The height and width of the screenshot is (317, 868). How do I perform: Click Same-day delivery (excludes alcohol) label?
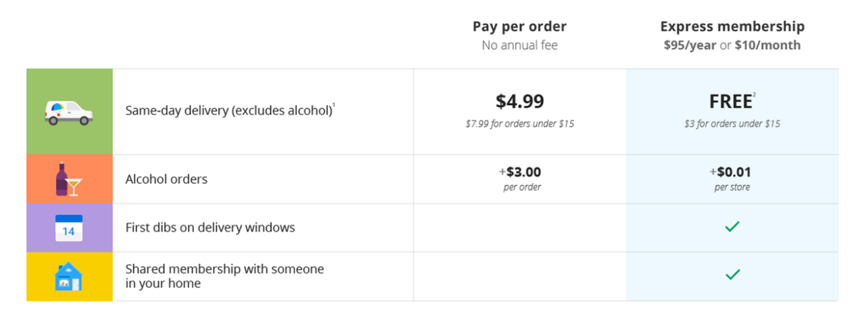(229, 110)
